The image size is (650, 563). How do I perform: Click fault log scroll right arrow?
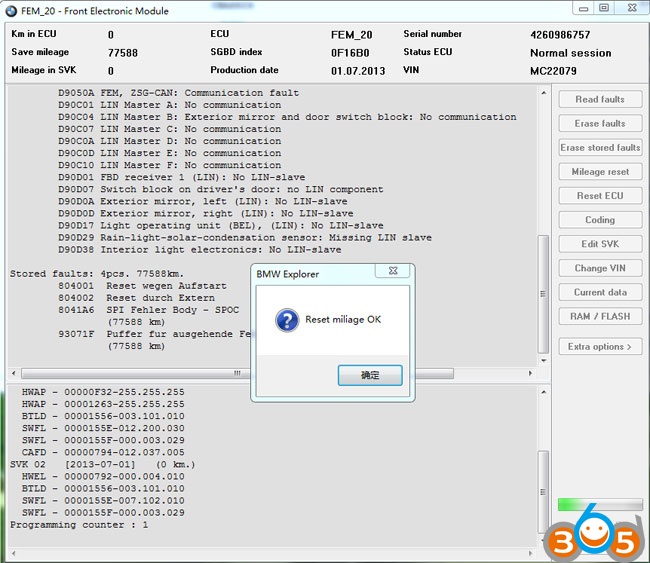[x=530, y=373]
